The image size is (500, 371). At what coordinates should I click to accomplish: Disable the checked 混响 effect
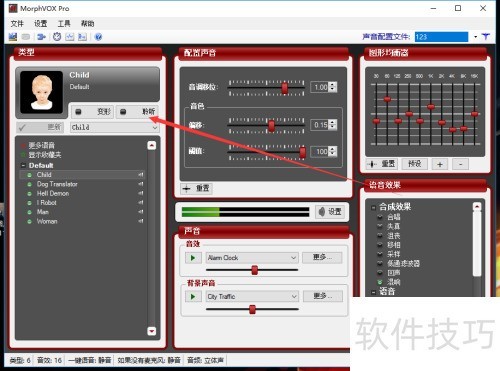(x=380, y=282)
